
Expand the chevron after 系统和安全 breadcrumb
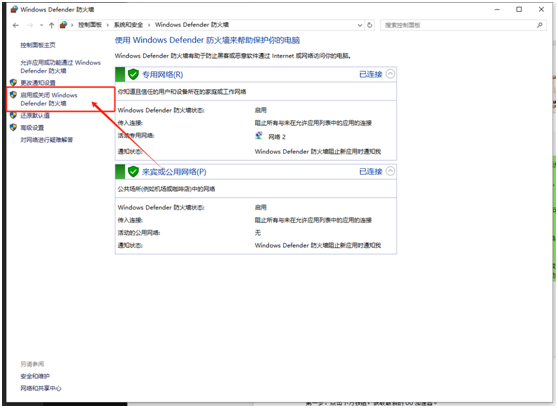(x=149, y=25)
